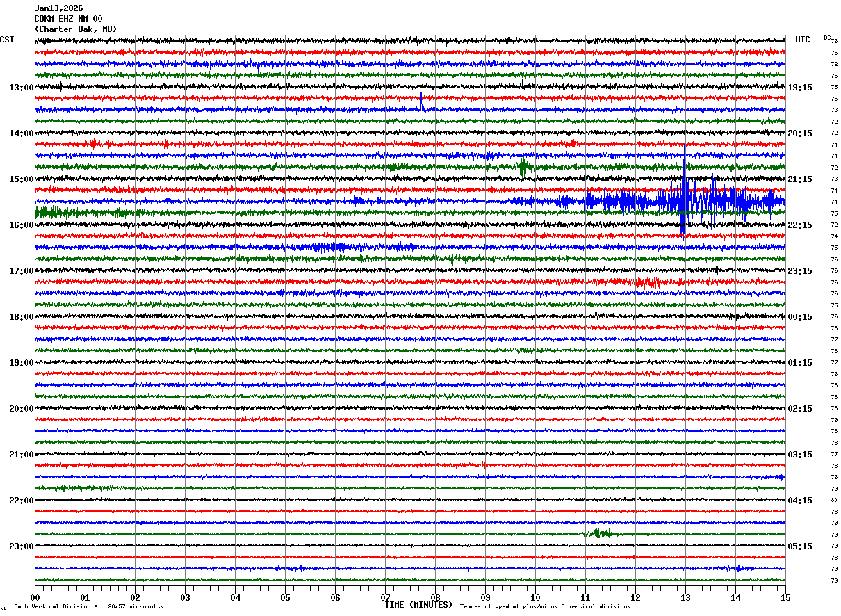Click the 23:00 CST time label
This screenshot has height=616, width=841.
(21, 546)
